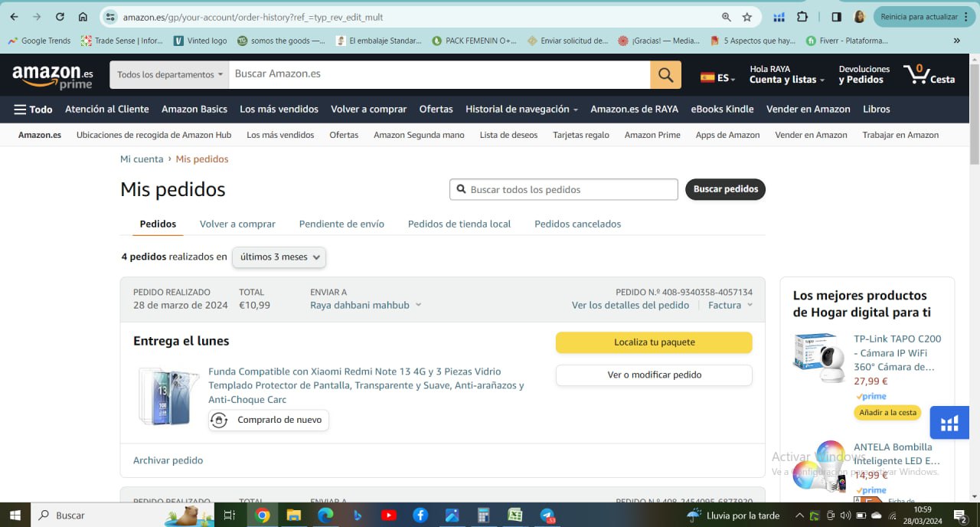Switch to the Pedidos cancelados tab

(577, 224)
